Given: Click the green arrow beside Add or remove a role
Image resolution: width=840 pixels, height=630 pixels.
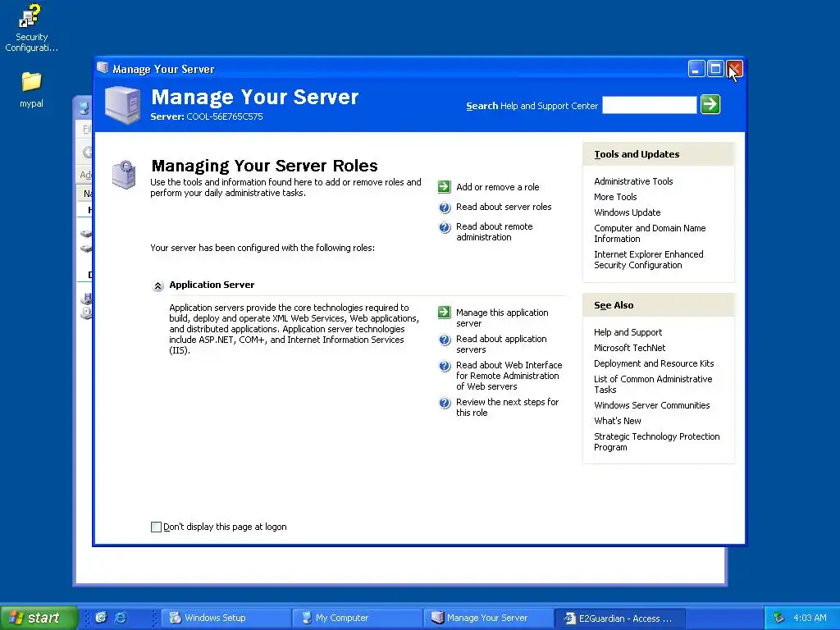Looking at the screenshot, I should click(x=444, y=186).
